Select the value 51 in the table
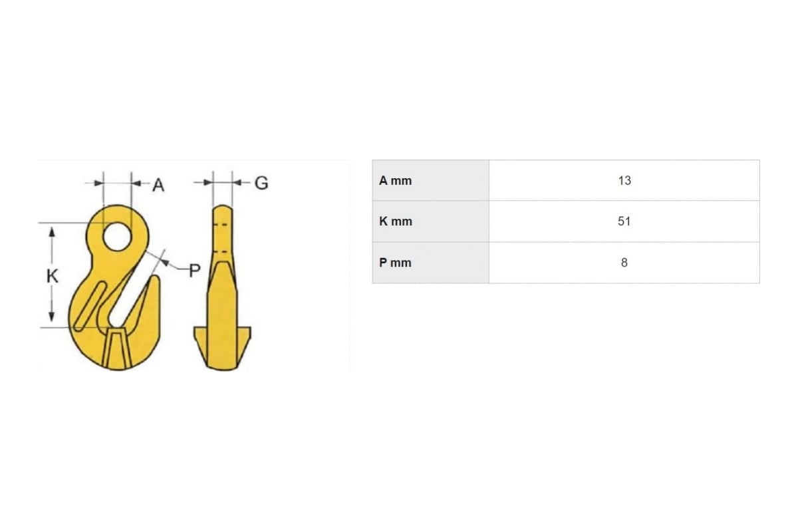This screenshot has height=532, width=798. tap(624, 221)
